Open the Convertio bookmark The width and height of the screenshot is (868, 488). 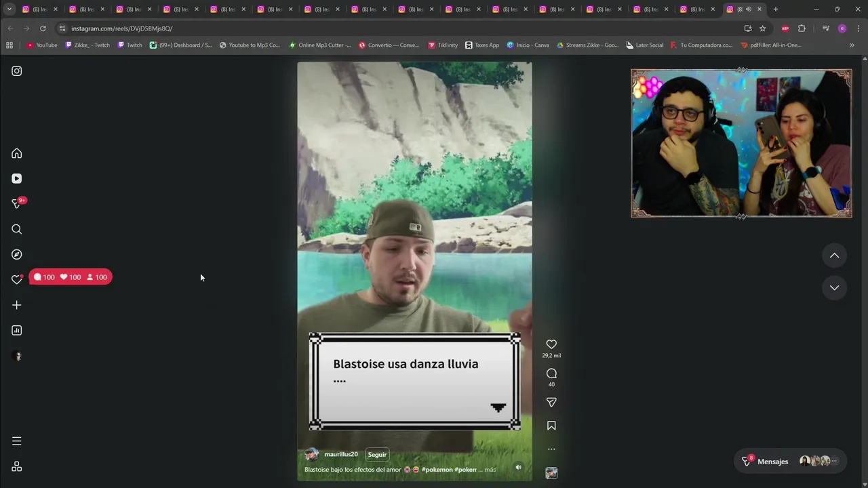pyautogui.click(x=389, y=45)
